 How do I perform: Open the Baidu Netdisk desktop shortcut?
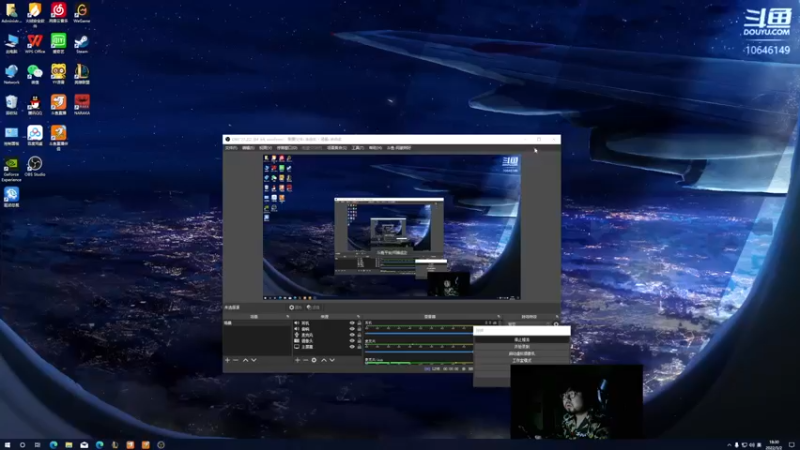pyautogui.click(x=35, y=136)
